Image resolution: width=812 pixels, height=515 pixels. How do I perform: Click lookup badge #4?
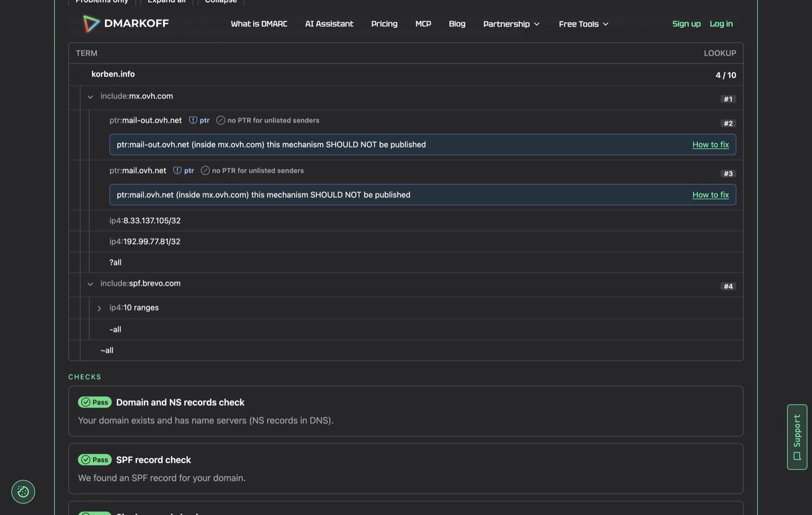(728, 286)
